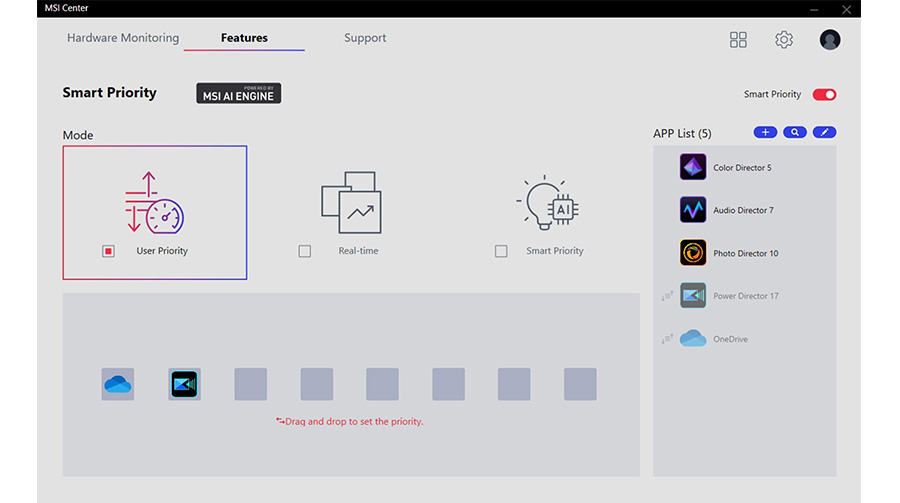The height and width of the screenshot is (503, 900).
Task: Click the PowerDirector tile in priority slots
Action: 184,384
